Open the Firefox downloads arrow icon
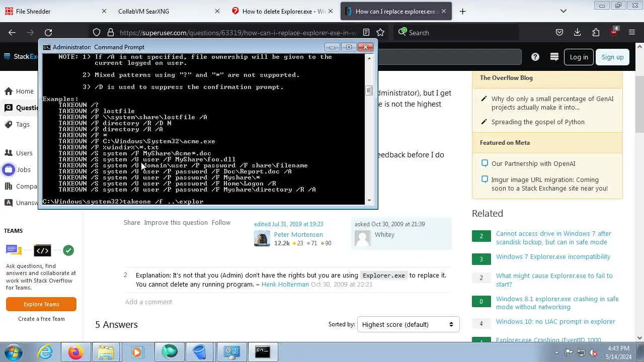This screenshot has width=644, height=362. point(578,32)
